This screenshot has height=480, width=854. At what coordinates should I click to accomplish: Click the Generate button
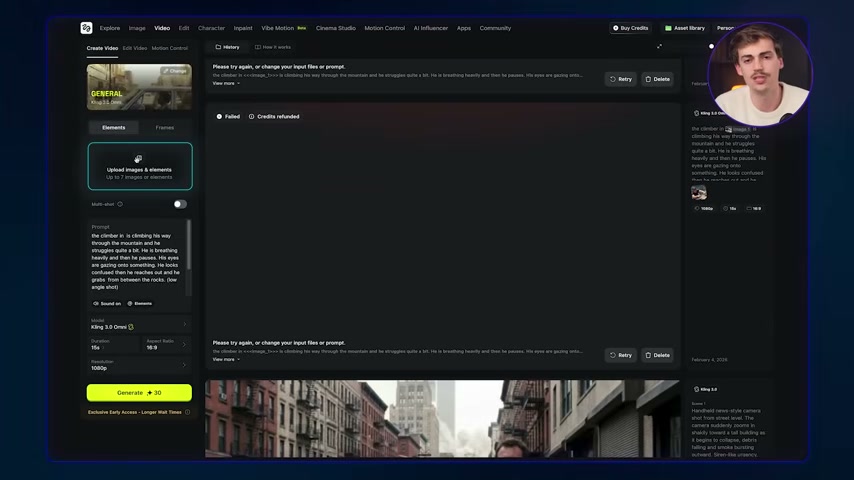click(139, 393)
